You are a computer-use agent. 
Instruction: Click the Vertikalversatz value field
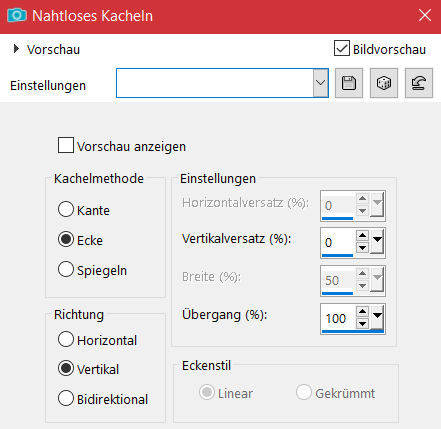pyautogui.click(x=338, y=242)
